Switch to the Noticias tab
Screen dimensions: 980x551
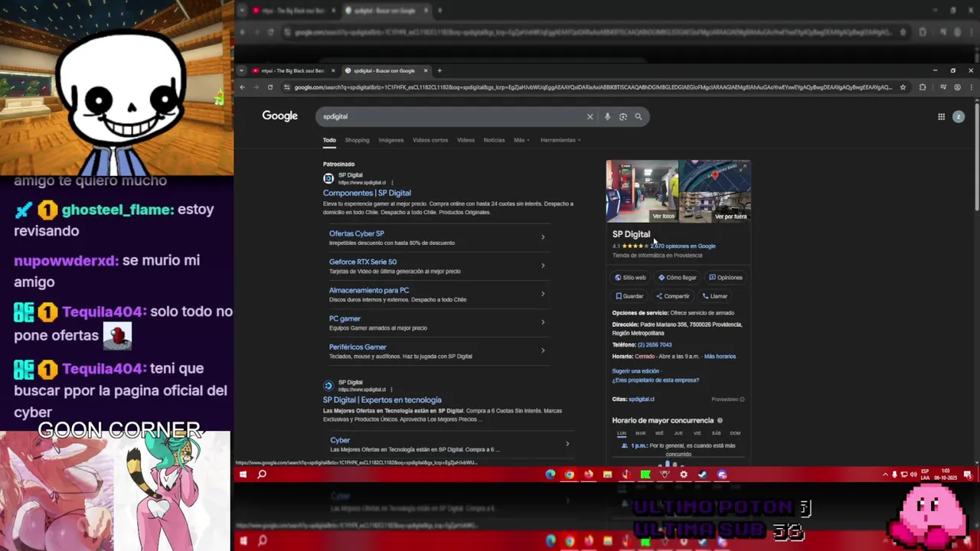click(x=494, y=140)
